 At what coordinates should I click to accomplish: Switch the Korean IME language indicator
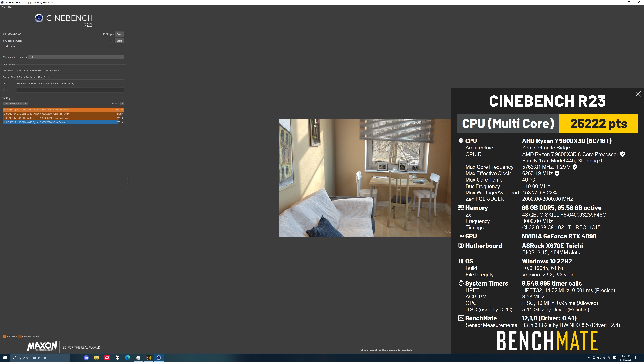(615, 358)
